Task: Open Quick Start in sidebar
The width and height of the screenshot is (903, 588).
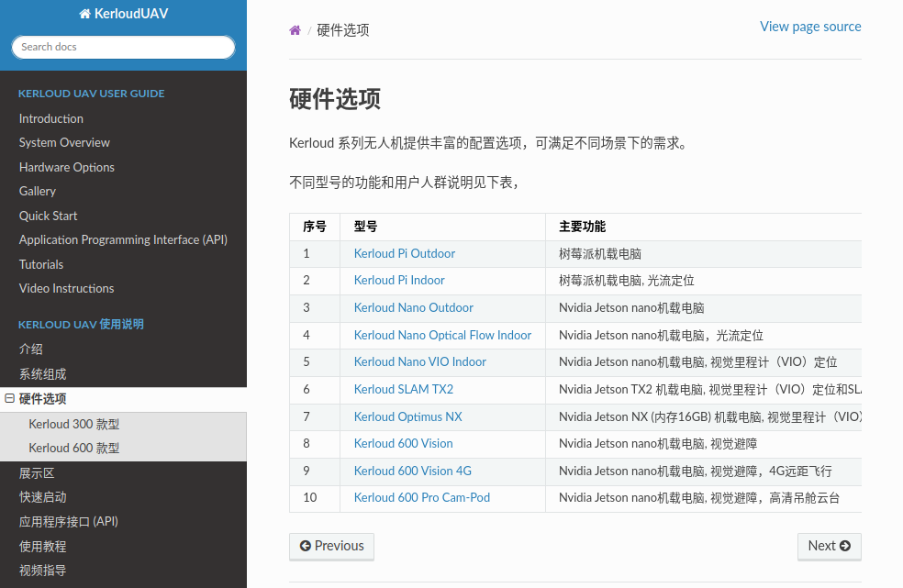Action: click(48, 216)
